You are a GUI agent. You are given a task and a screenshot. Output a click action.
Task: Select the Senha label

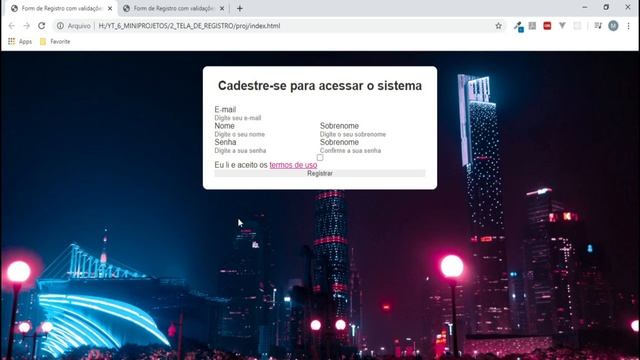tap(225, 142)
